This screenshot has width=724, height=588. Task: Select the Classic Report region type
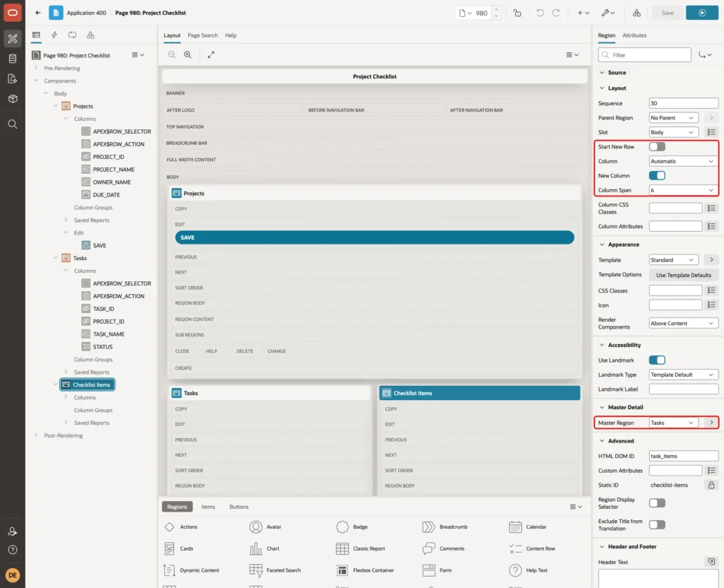pos(360,548)
